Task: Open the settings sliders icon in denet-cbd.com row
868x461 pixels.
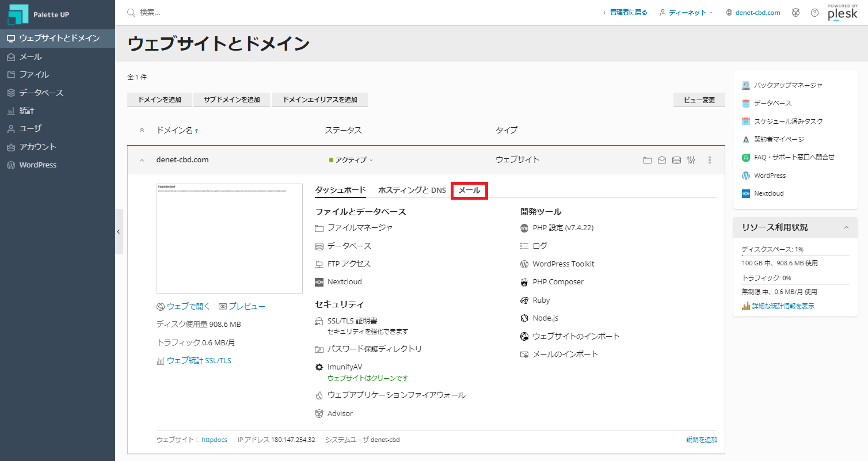Action: click(691, 160)
